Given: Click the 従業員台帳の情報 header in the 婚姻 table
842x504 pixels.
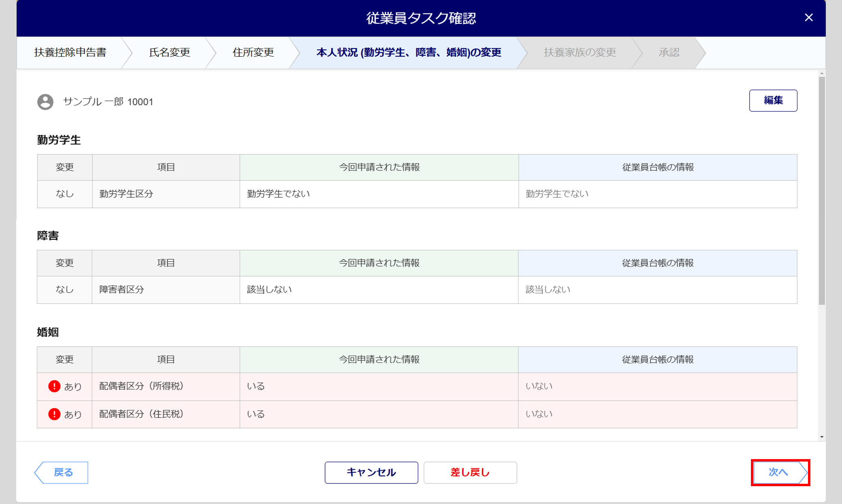Looking at the screenshot, I should point(658,360).
